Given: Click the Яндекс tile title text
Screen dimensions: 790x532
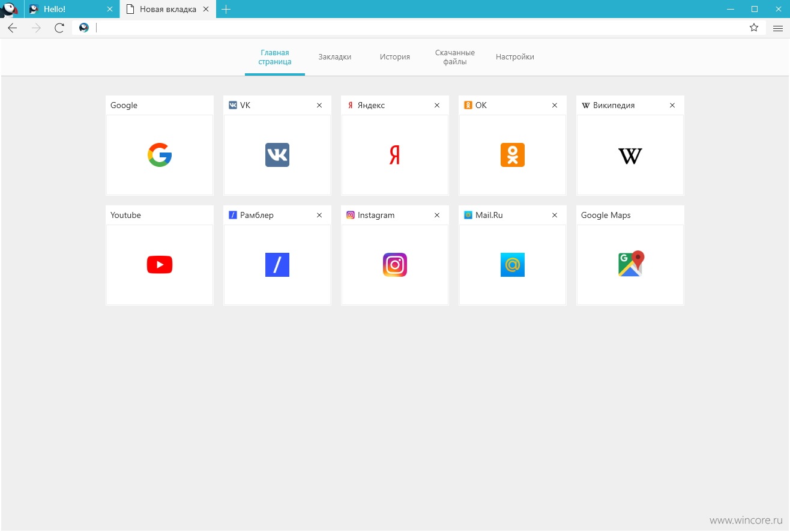Looking at the screenshot, I should (372, 105).
